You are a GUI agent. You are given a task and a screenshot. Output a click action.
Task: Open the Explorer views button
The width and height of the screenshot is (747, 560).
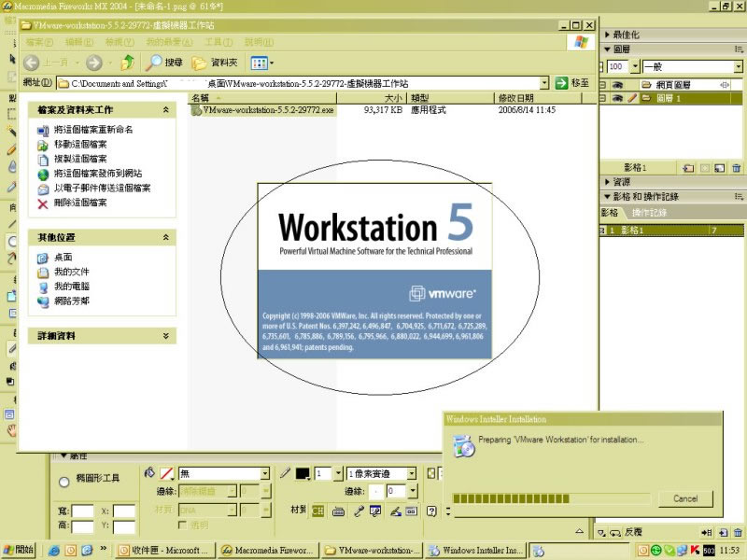click(261, 63)
